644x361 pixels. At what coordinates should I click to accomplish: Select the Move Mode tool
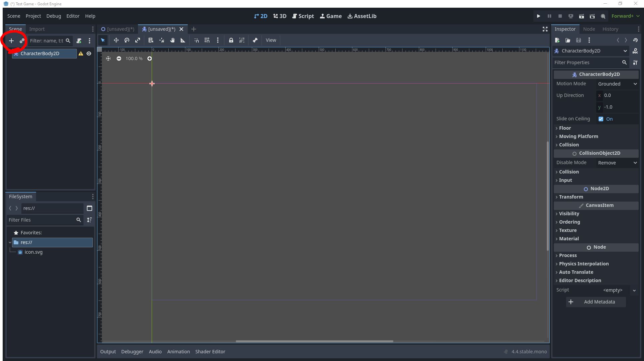[x=116, y=40]
